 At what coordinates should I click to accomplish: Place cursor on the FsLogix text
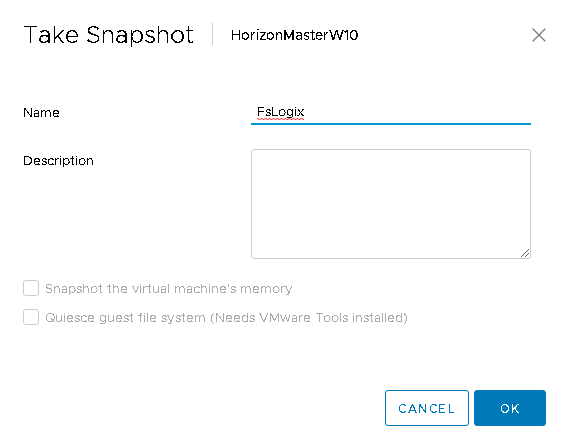click(x=280, y=112)
